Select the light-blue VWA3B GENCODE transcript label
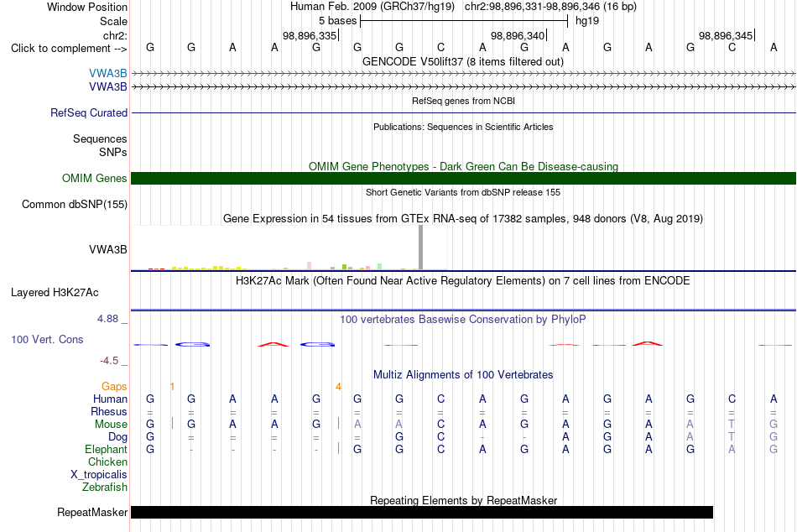The height and width of the screenshot is (532, 797). 107,73
